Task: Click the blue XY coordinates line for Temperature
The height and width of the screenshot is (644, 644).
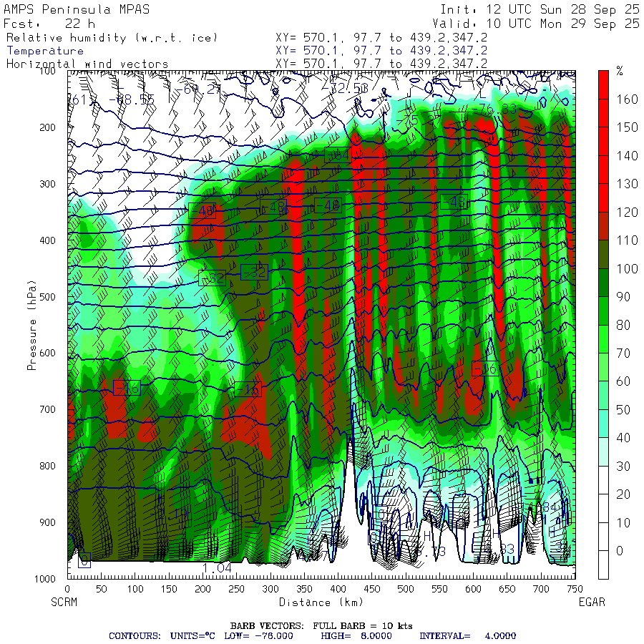Action: pyautogui.click(x=381, y=51)
